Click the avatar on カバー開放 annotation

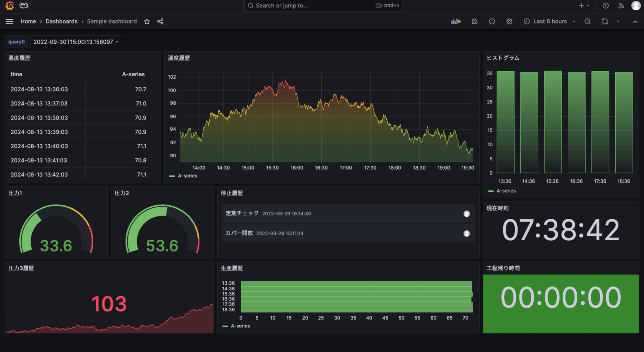point(466,233)
